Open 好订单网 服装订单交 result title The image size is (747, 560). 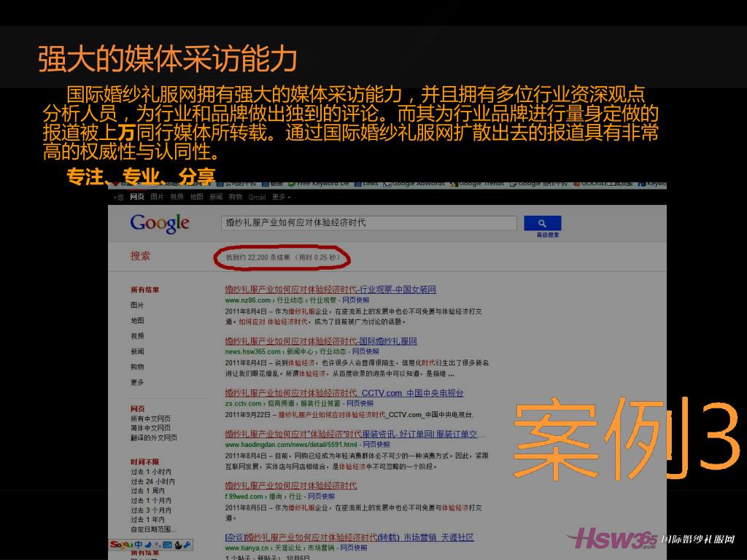coord(355,435)
